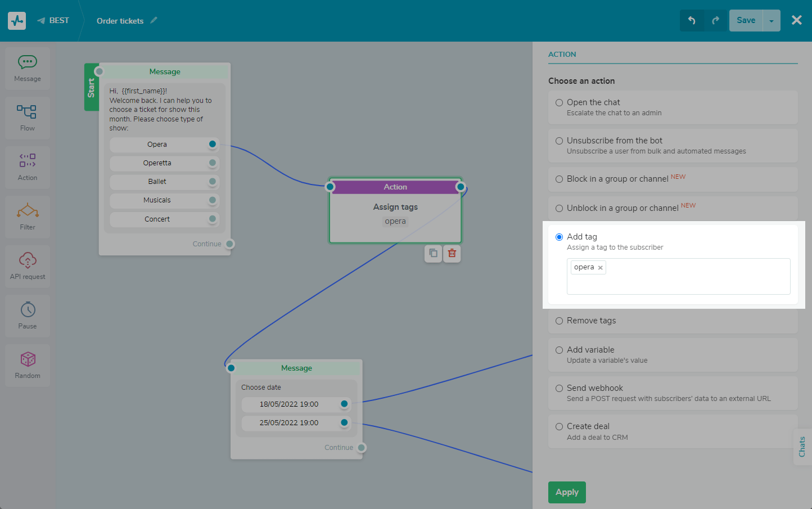
Task: Duplicate the Action block with copy icon
Action: click(x=433, y=254)
